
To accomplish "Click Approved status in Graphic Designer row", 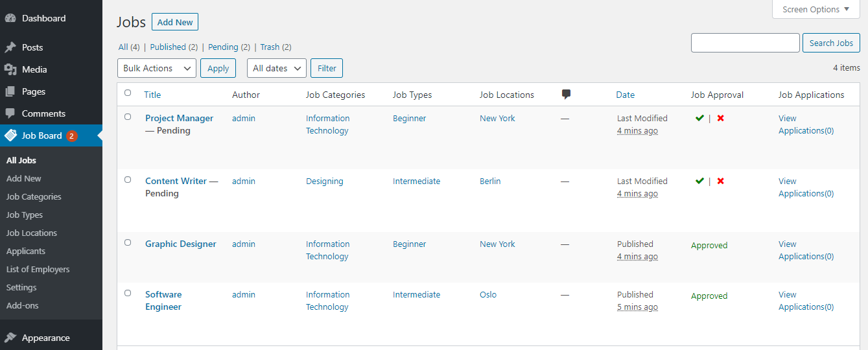I will click(x=709, y=245).
